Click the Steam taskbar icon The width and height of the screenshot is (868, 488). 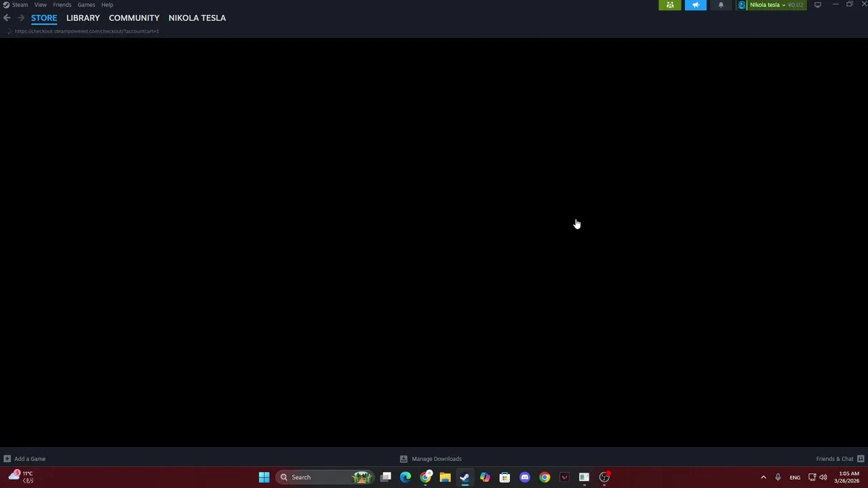(465, 477)
